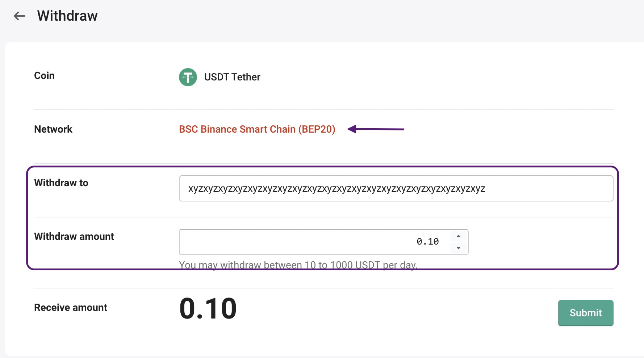Click the Withdraw page title
Viewport: 644px width, 358px height.
(67, 16)
